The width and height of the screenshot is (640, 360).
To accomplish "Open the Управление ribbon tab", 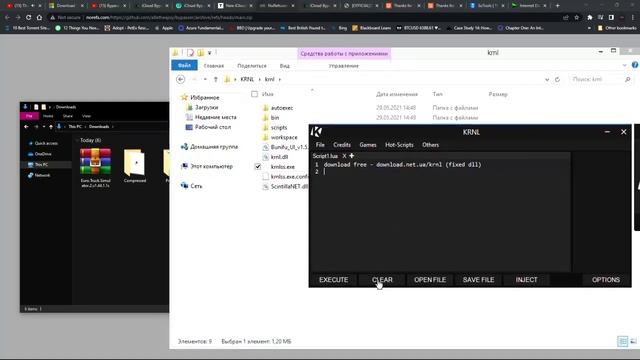I will click(x=344, y=66).
